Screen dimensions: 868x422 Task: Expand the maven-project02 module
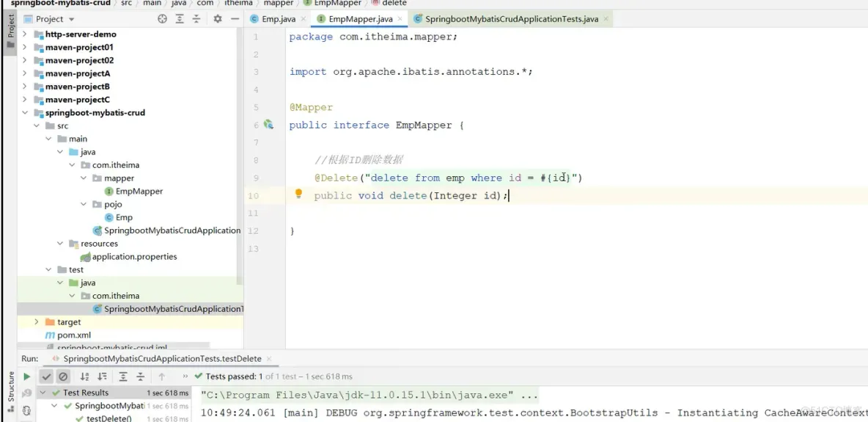click(24, 60)
